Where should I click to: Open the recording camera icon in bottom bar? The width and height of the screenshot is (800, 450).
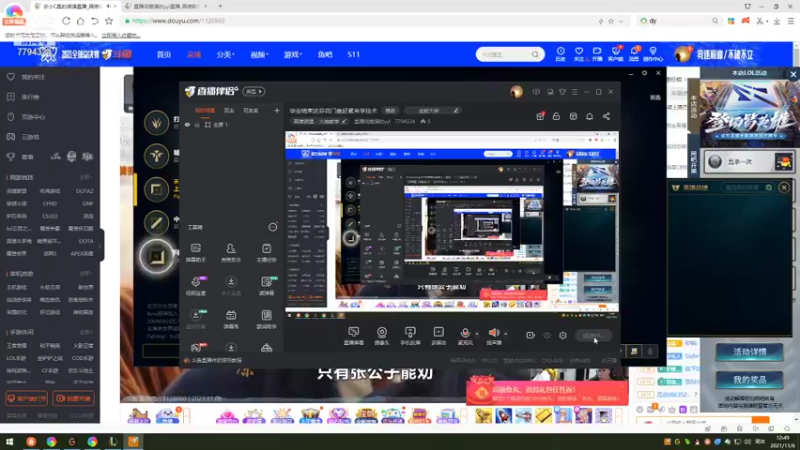530,335
